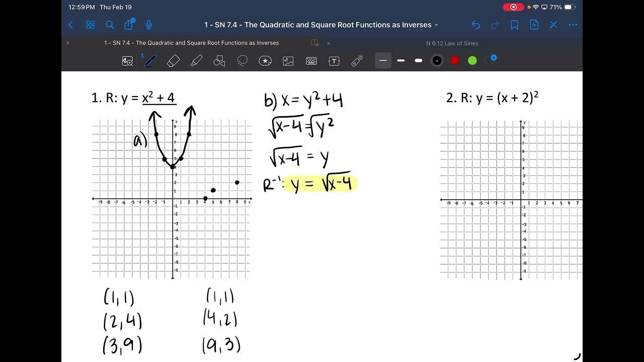
Task: Redo the last undone action
Action: [495, 25]
